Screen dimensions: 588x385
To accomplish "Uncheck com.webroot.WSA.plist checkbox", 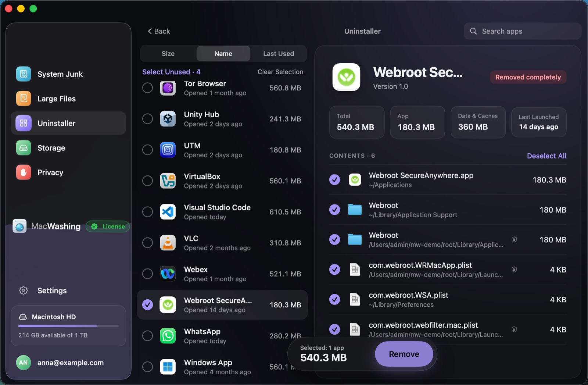I will click(334, 300).
